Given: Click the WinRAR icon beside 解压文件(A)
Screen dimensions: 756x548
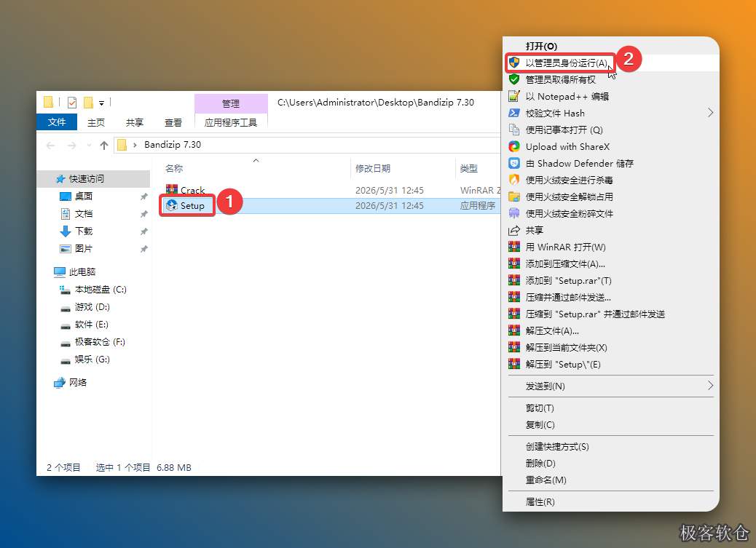Looking at the screenshot, I should (514, 330).
